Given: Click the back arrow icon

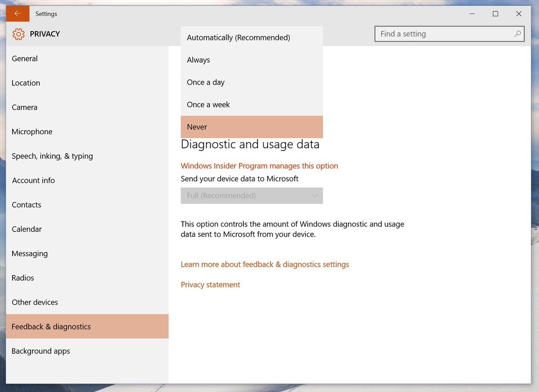Looking at the screenshot, I should coord(18,13).
